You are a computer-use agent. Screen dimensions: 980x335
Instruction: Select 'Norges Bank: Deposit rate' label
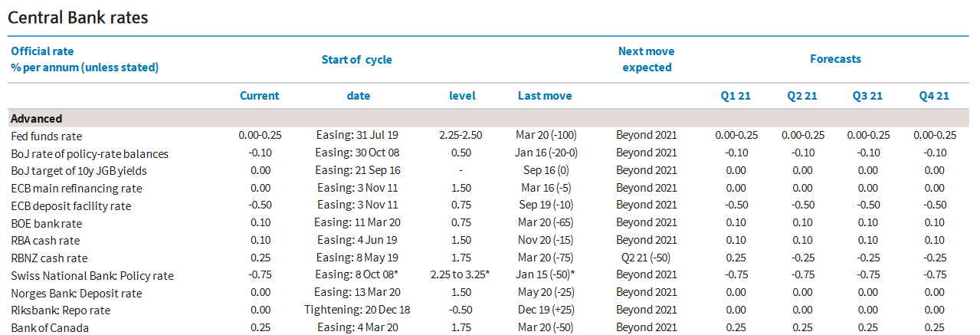77,294
